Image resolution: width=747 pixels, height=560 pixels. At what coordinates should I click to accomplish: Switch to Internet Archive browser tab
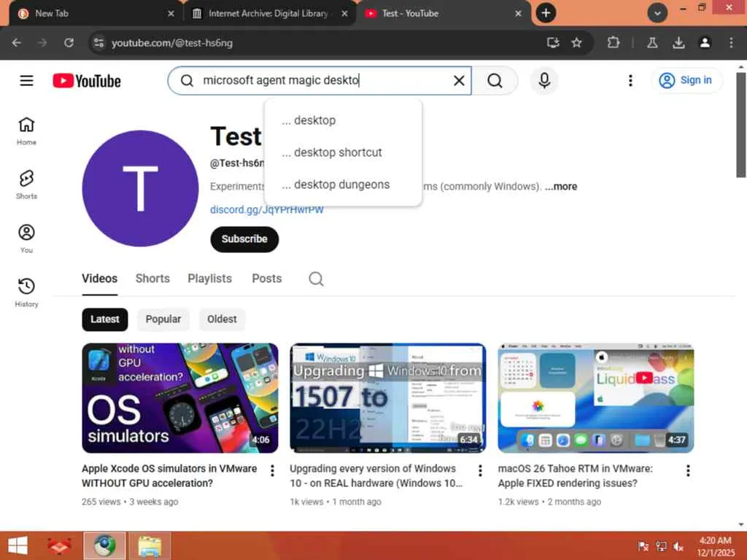pos(267,13)
